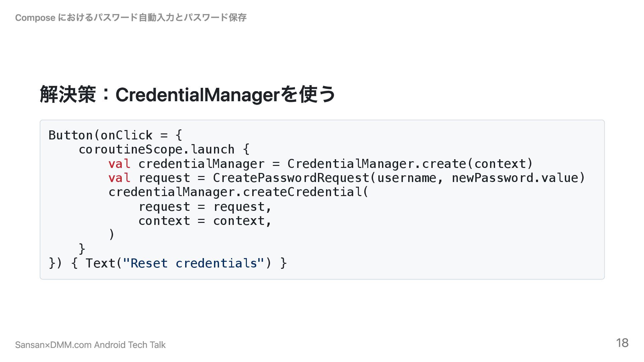Click the Sansan×DMM.com Android Tech Talk footer
Screen dimensions: 644x362
tap(90, 345)
